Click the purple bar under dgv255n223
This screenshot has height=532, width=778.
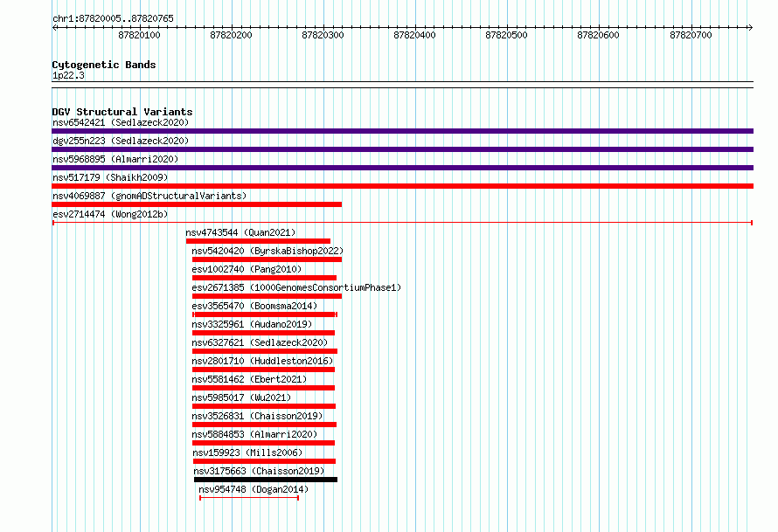pos(402,149)
